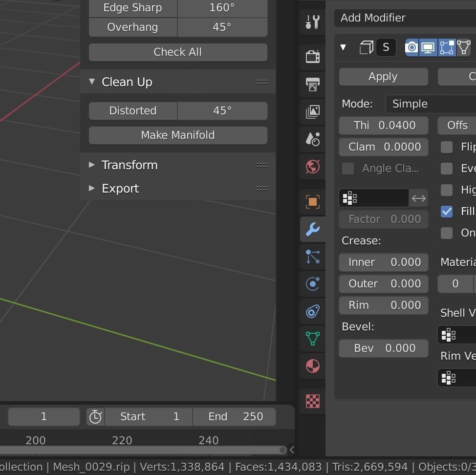Open the Particles properties tab
This screenshot has height=475, width=476.
coord(313,257)
